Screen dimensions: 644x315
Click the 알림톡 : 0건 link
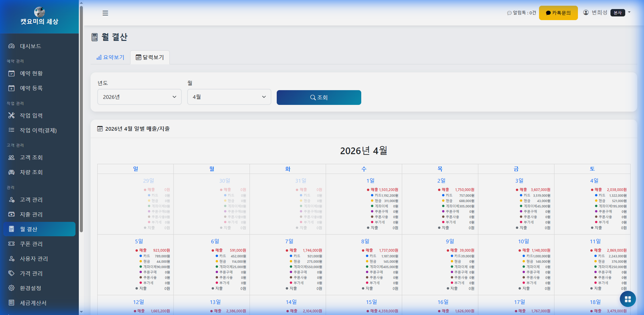[x=522, y=13]
